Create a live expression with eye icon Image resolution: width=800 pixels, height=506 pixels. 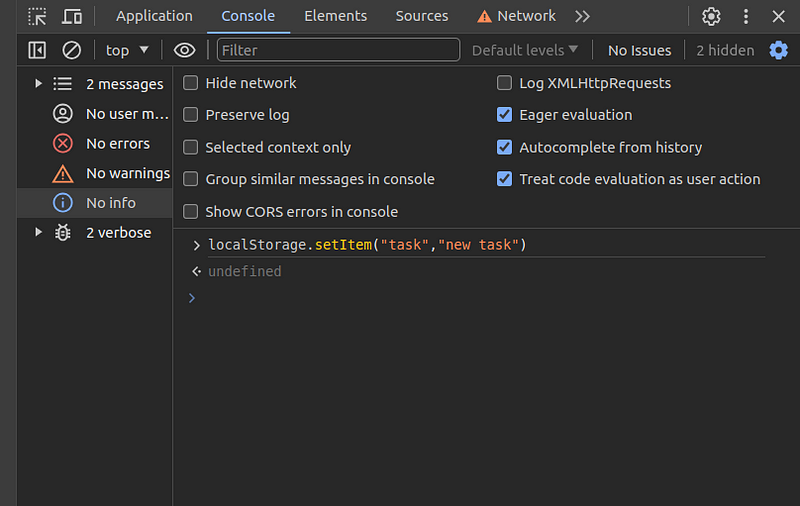tap(184, 50)
